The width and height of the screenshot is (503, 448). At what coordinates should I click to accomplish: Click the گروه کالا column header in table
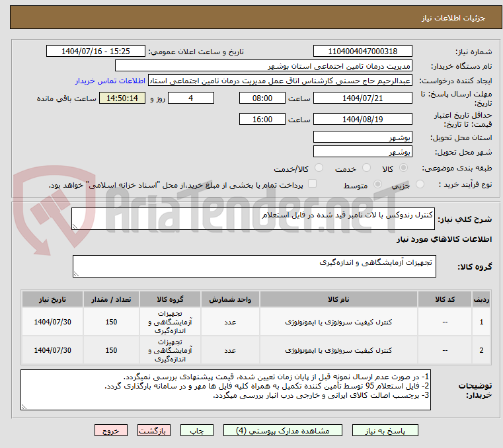[170, 299]
